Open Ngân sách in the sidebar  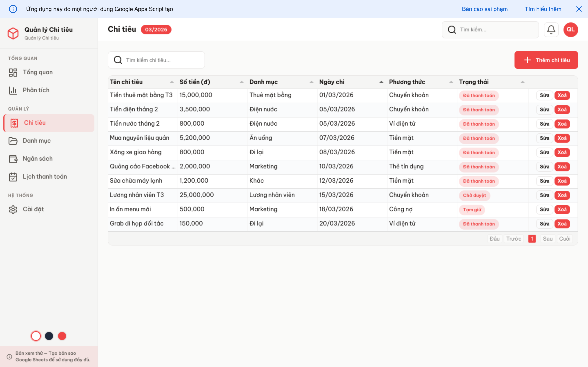(x=38, y=158)
